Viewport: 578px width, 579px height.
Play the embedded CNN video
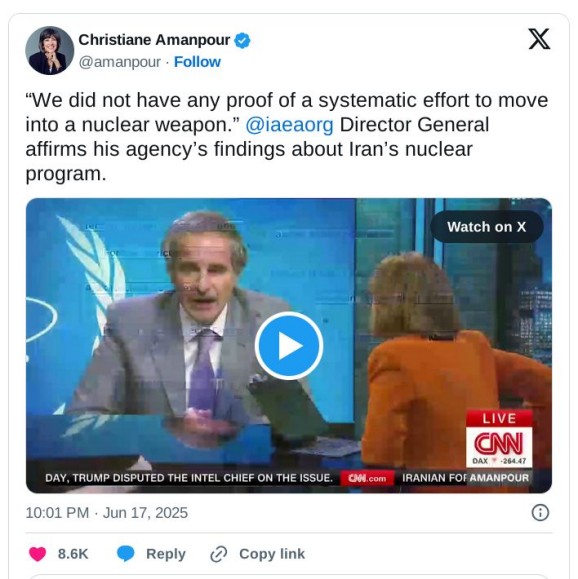(x=289, y=346)
